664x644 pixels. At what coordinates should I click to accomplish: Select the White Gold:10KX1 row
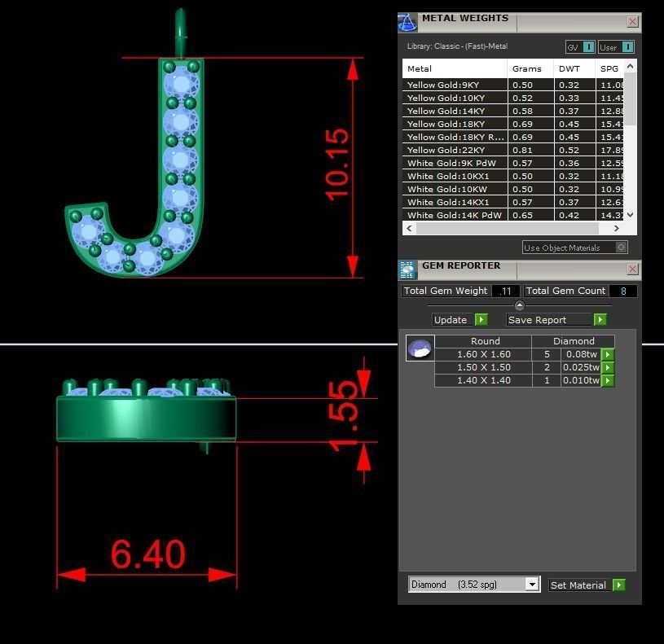(x=512, y=177)
